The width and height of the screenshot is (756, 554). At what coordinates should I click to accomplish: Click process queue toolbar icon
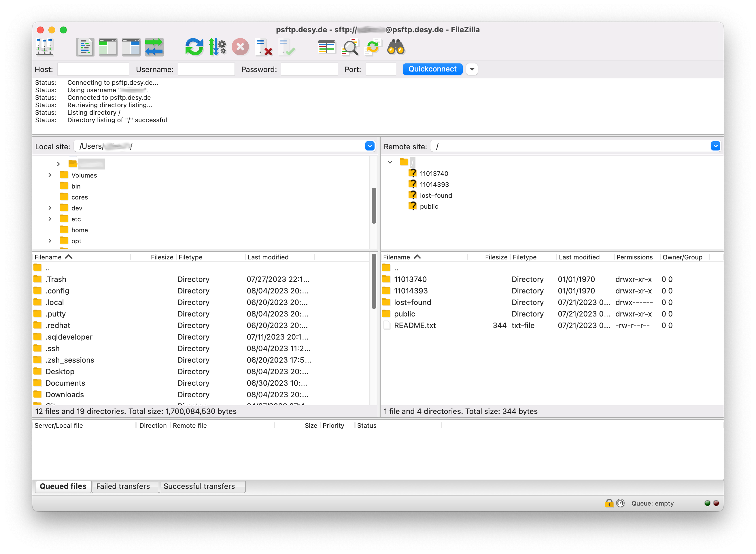click(x=217, y=47)
